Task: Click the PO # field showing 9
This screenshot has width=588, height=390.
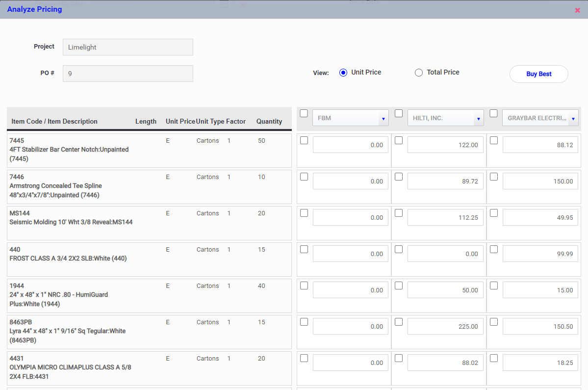Action: (x=128, y=74)
